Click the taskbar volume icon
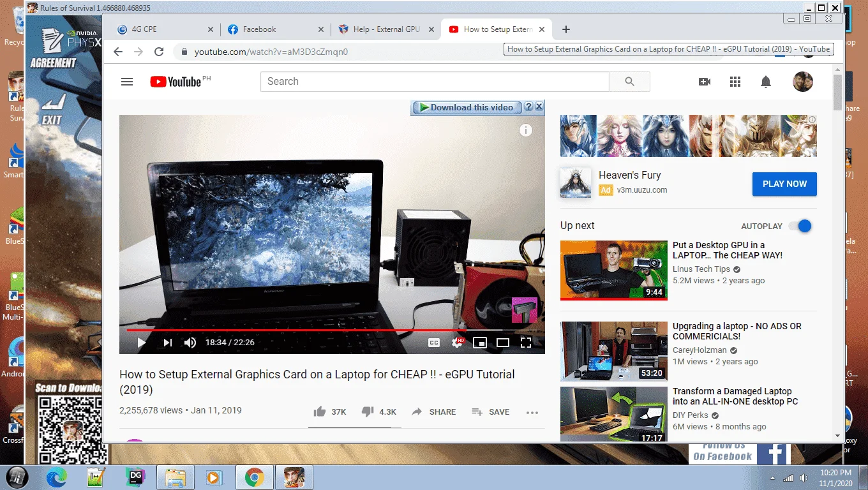This screenshot has width=868, height=490. [803, 477]
